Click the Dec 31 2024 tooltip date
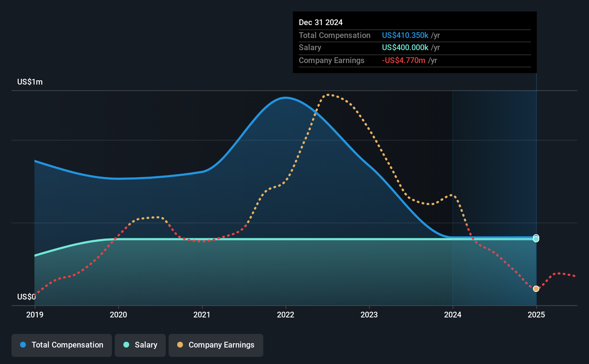589x364 pixels. click(321, 22)
